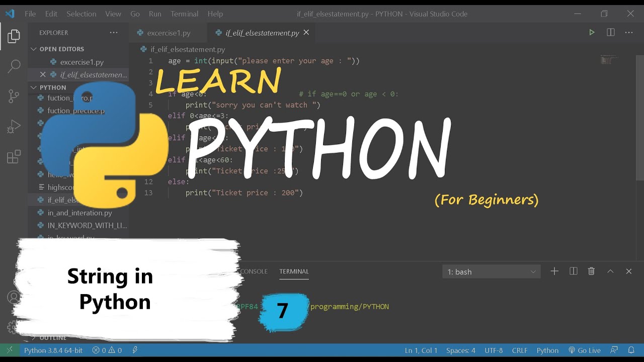Click breadcrumb if_elif_elsestatement.py
The height and width of the screenshot is (362, 644).
188,49
